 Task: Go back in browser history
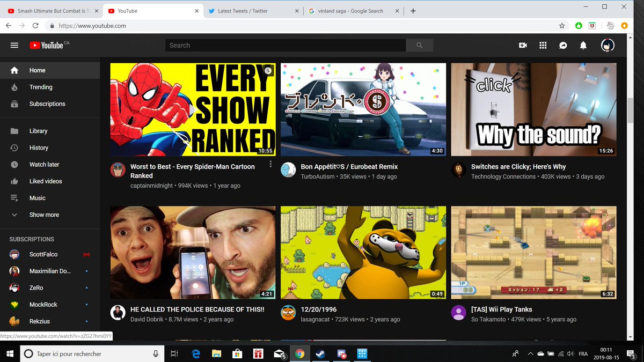tap(9, 26)
